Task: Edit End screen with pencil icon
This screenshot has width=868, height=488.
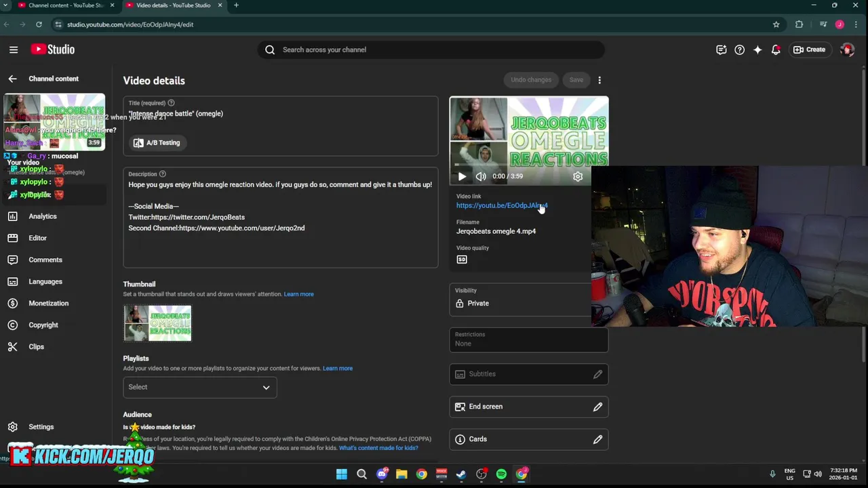Action: [x=597, y=407]
